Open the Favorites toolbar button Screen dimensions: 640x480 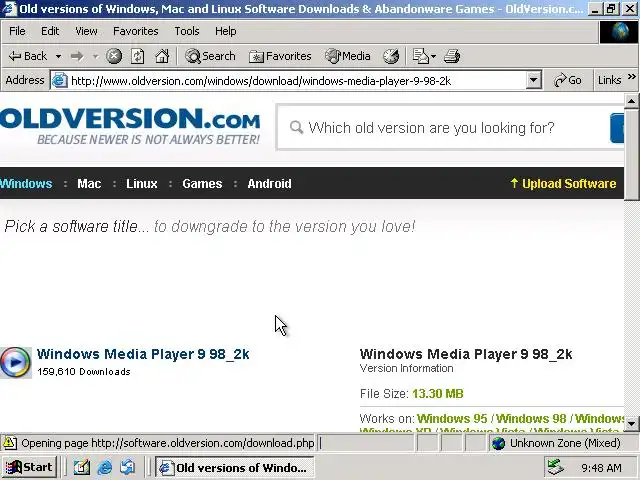pyautogui.click(x=280, y=56)
